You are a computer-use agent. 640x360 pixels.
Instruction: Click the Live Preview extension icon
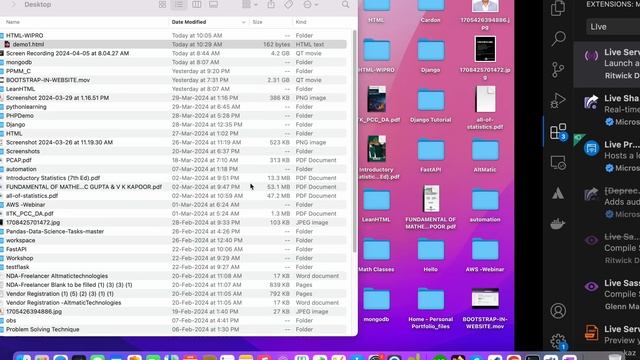coord(591,148)
